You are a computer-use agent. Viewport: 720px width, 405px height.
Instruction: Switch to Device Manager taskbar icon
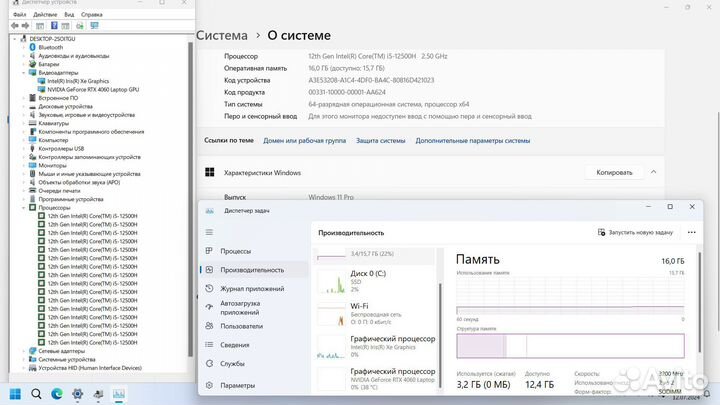point(98,394)
